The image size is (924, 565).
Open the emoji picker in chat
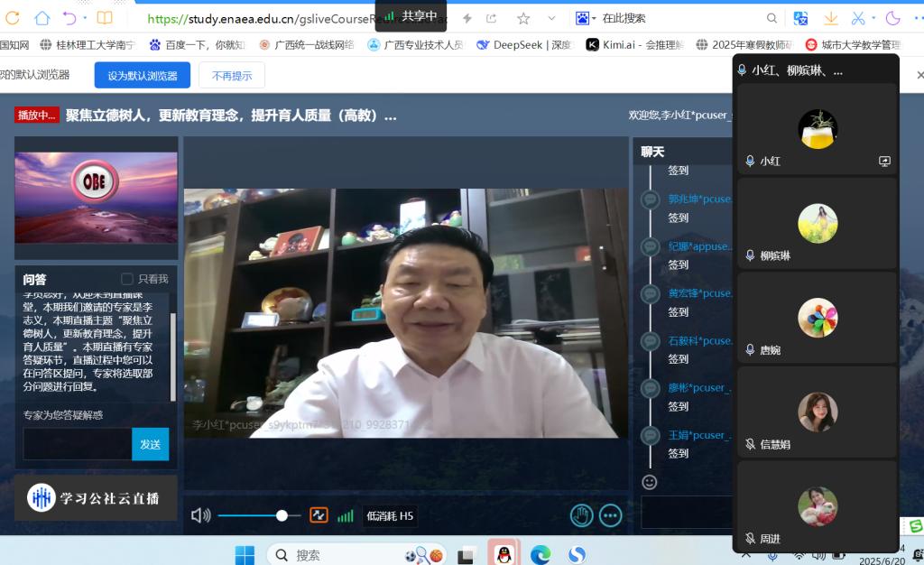pos(650,483)
